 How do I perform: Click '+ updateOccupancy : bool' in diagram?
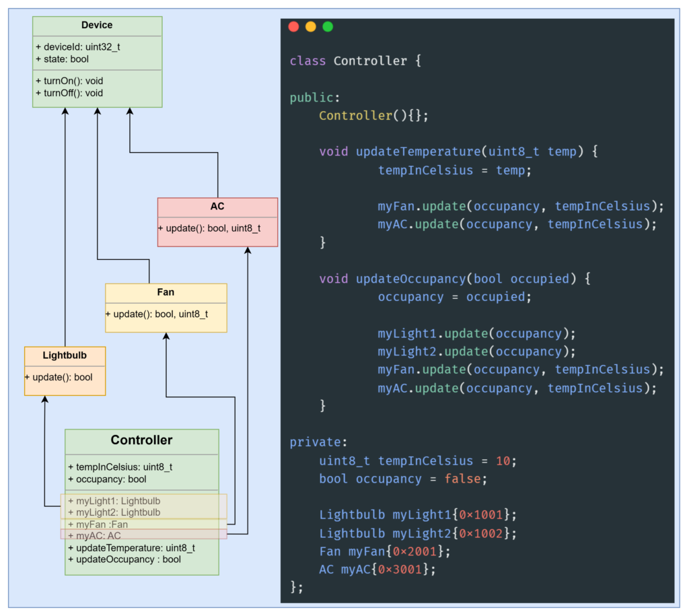tap(124, 559)
